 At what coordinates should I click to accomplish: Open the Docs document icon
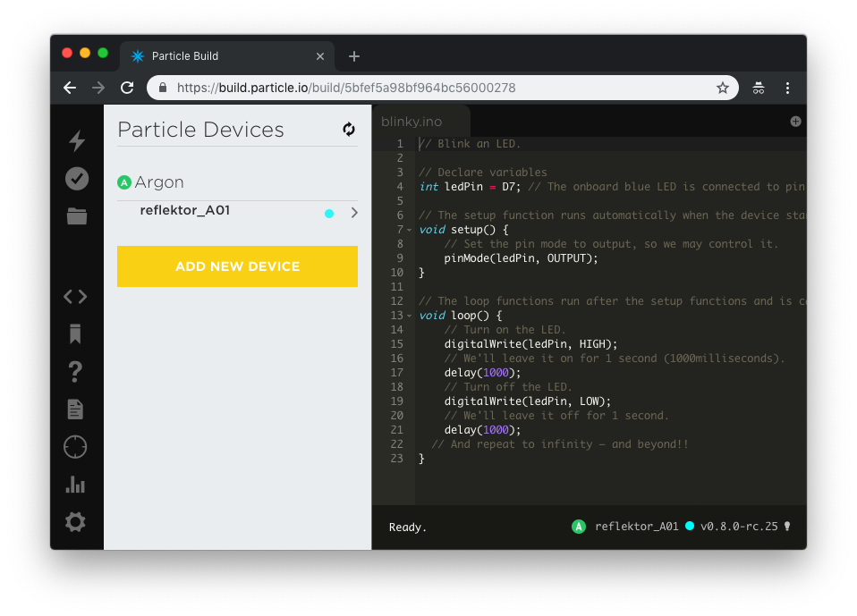75,409
